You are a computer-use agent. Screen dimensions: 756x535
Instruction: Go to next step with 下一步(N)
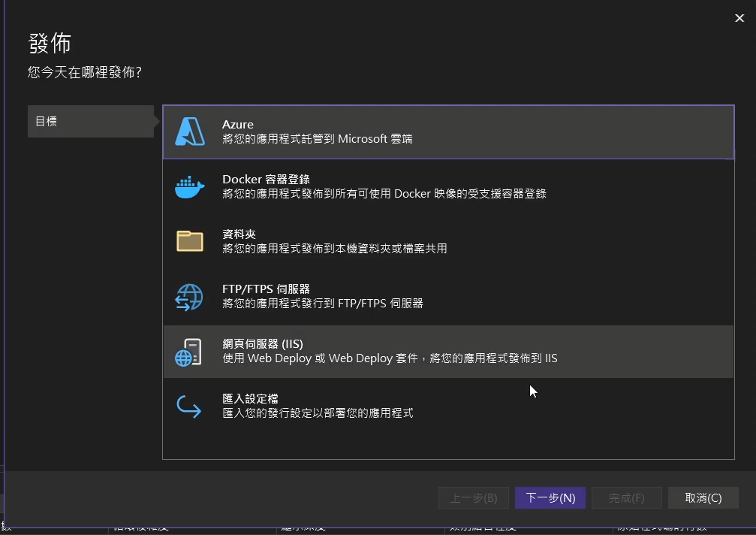[550, 498]
